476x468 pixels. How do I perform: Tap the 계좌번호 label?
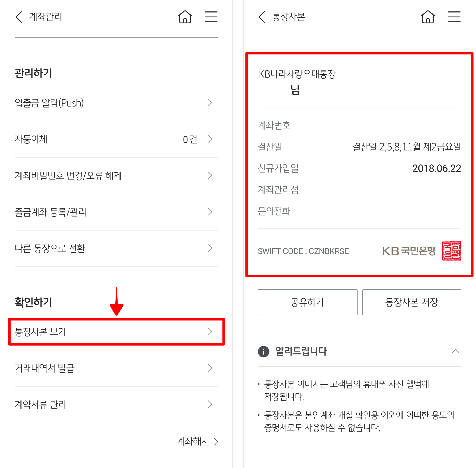click(274, 125)
